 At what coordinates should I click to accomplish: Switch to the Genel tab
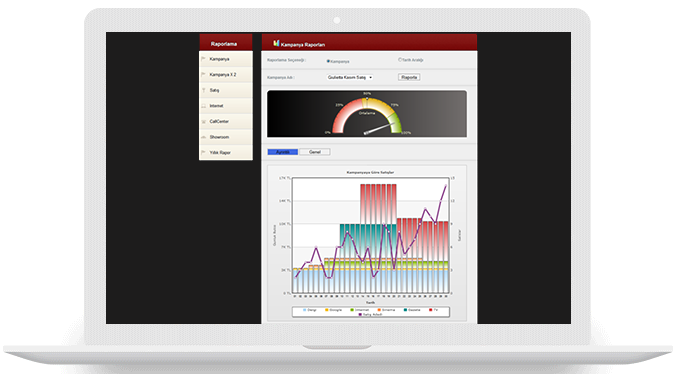coord(315,152)
